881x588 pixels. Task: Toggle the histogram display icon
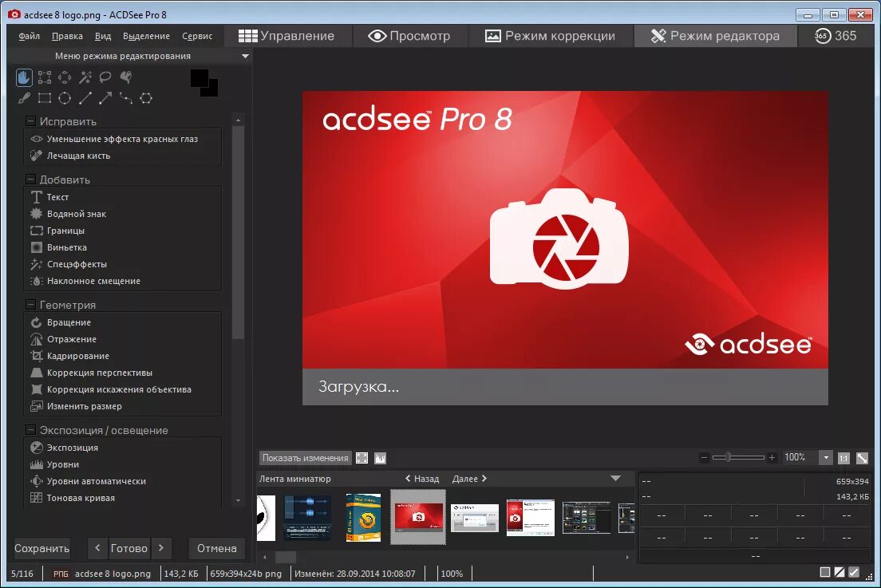381,458
